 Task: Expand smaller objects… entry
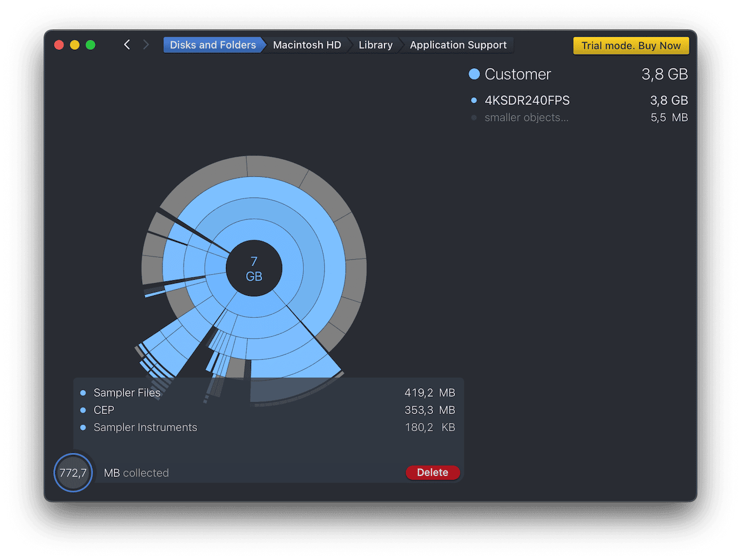[x=526, y=118]
